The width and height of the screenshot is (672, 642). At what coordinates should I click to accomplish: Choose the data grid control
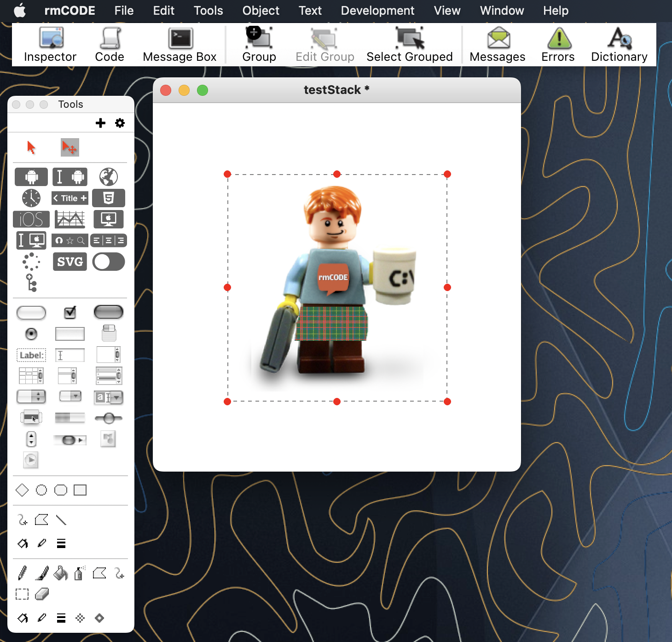click(x=109, y=376)
